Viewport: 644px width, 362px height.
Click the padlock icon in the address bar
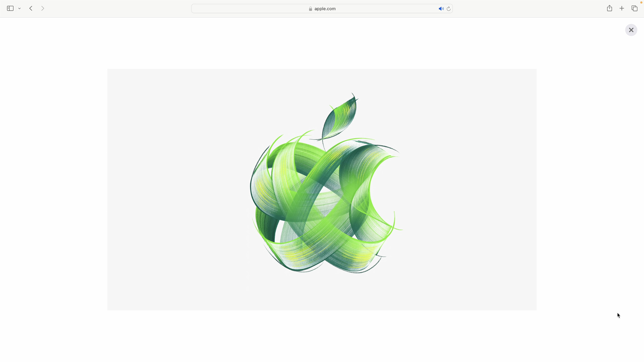pyautogui.click(x=310, y=9)
